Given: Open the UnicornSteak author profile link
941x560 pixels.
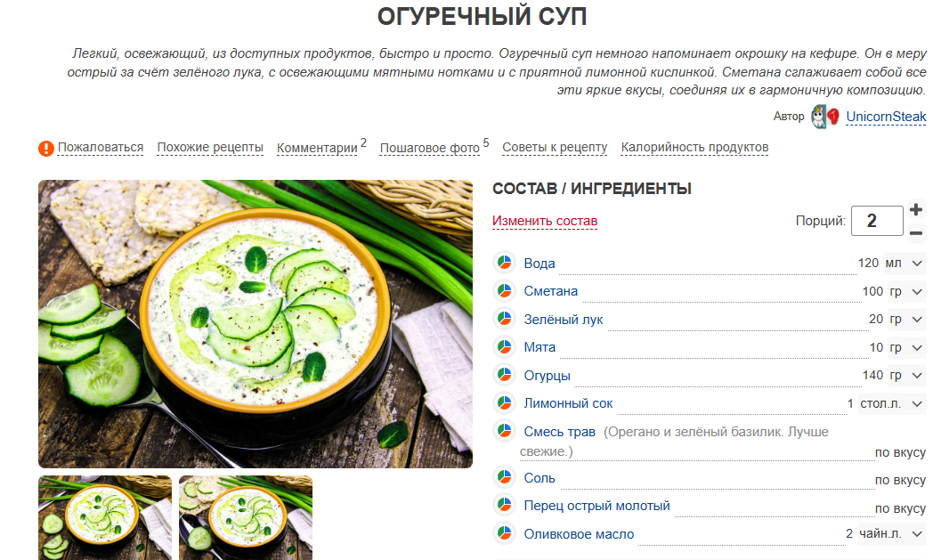Looking at the screenshot, I should tap(886, 117).
